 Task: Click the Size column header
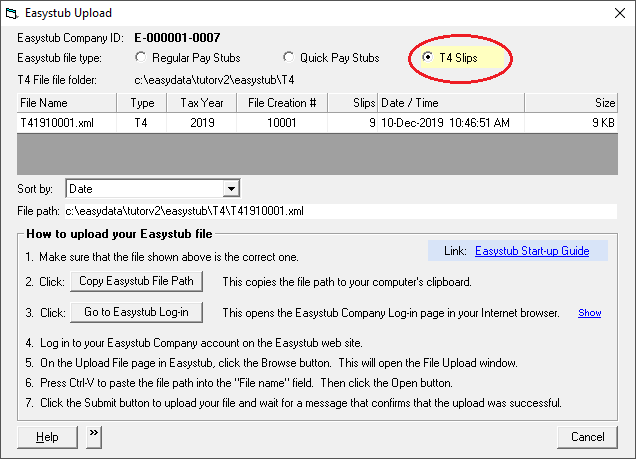(571, 103)
